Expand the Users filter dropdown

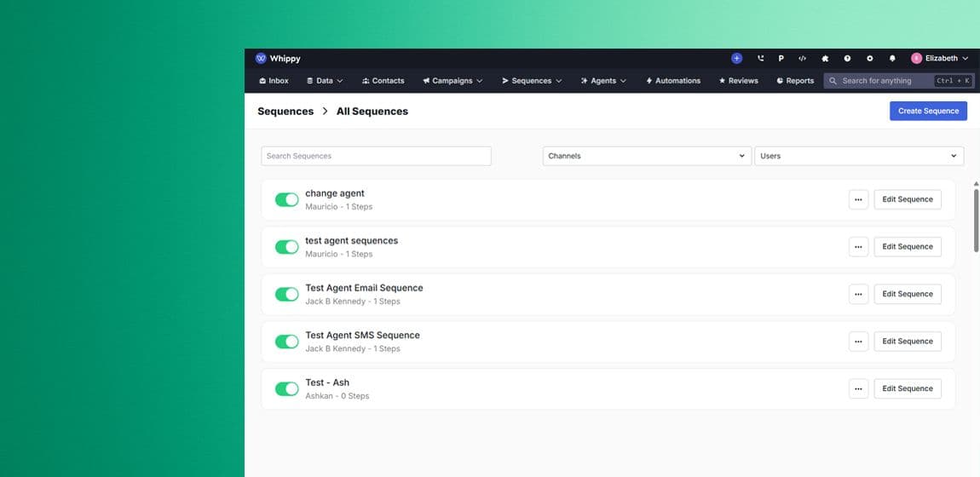(858, 156)
